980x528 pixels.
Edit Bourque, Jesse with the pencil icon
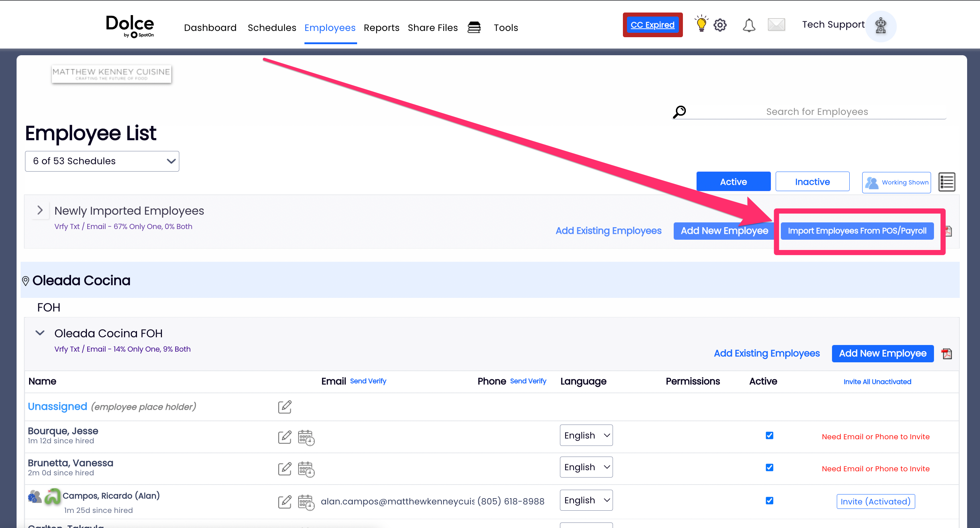coord(285,437)
